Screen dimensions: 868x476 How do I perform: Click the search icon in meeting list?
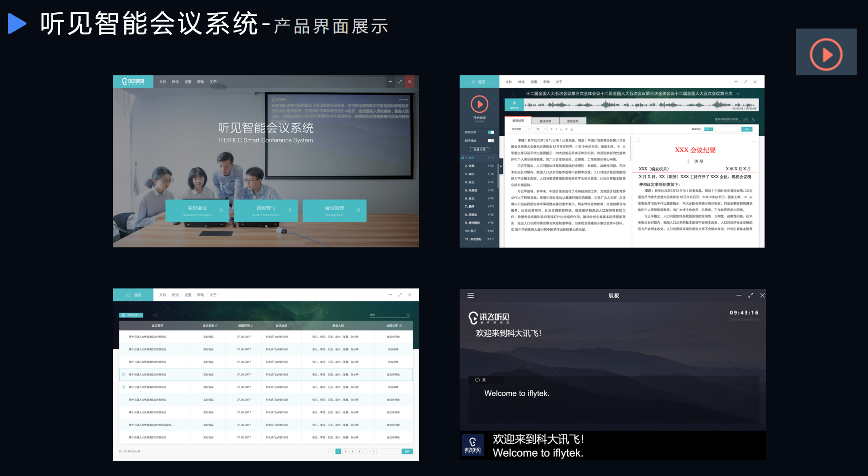(408, 315)
